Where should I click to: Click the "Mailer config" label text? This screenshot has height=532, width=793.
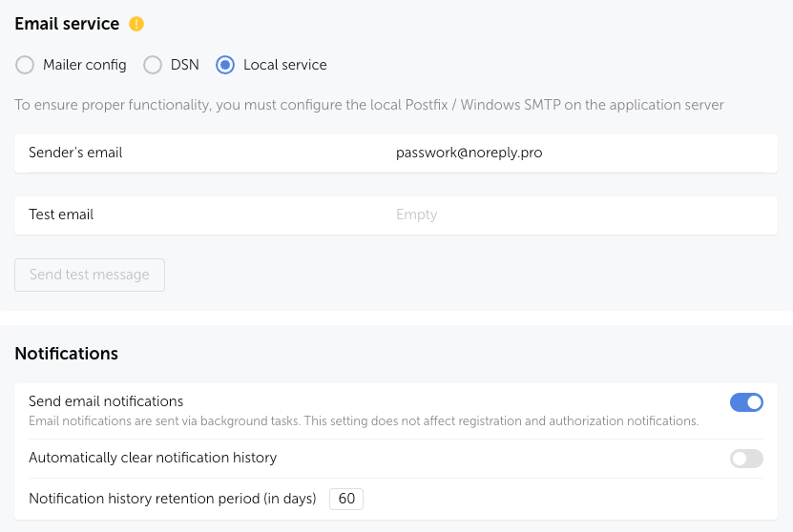pyautogui.click(x=84, y=65)
